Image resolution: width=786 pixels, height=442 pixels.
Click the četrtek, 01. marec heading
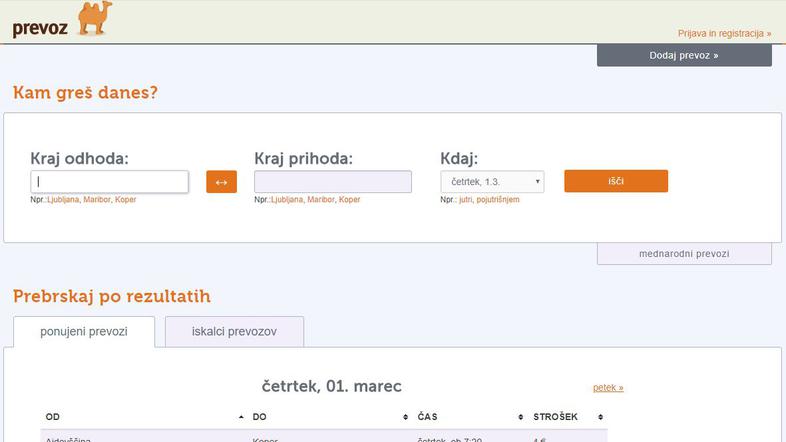point(332,386)
